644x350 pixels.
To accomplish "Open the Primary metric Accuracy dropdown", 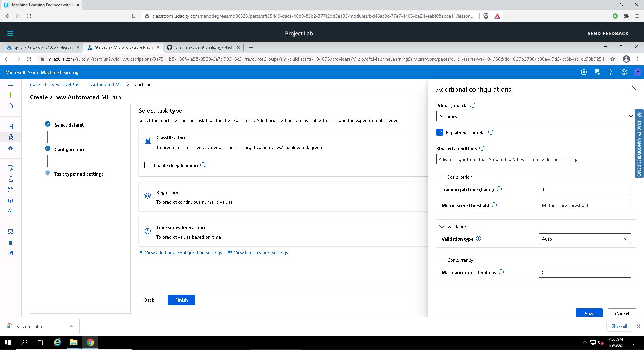I will point(535,116).
